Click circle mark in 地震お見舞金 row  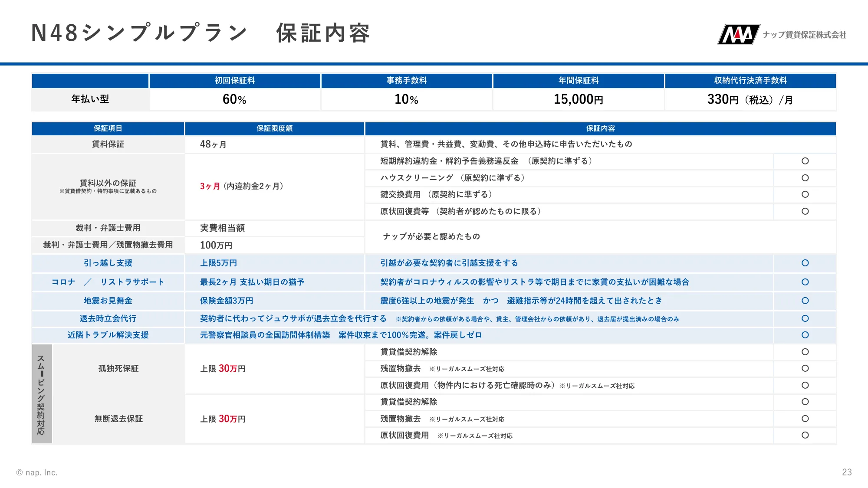point(805,301)
